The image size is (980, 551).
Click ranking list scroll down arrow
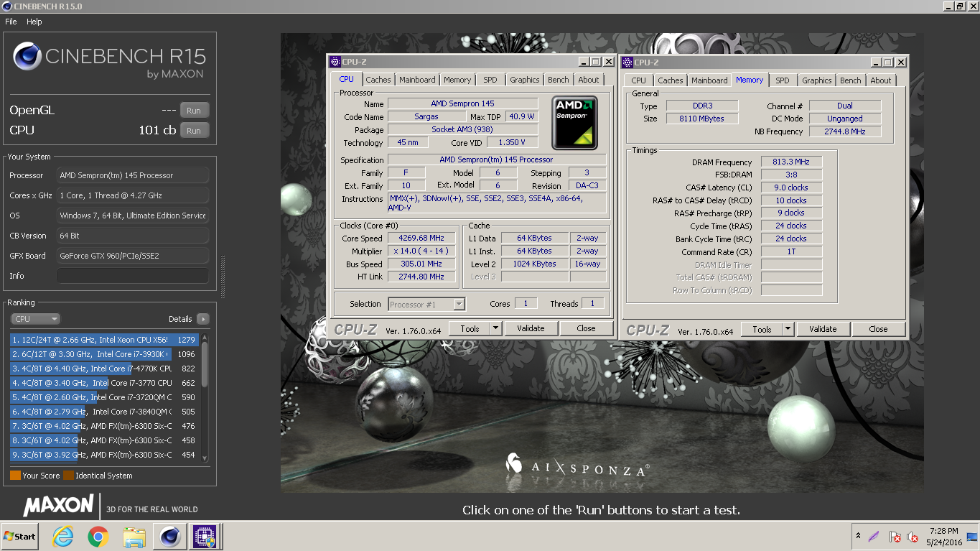pyautogui.click(x=205, y=458)
